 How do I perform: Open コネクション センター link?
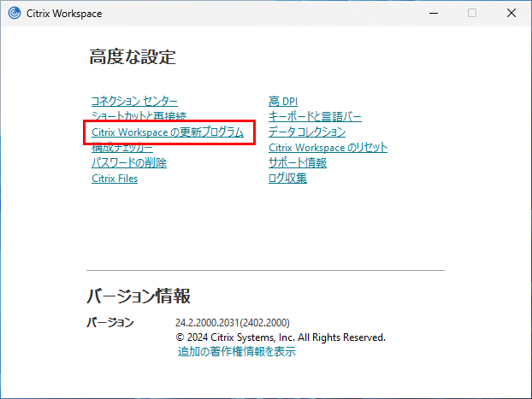(x=134, y=102)
